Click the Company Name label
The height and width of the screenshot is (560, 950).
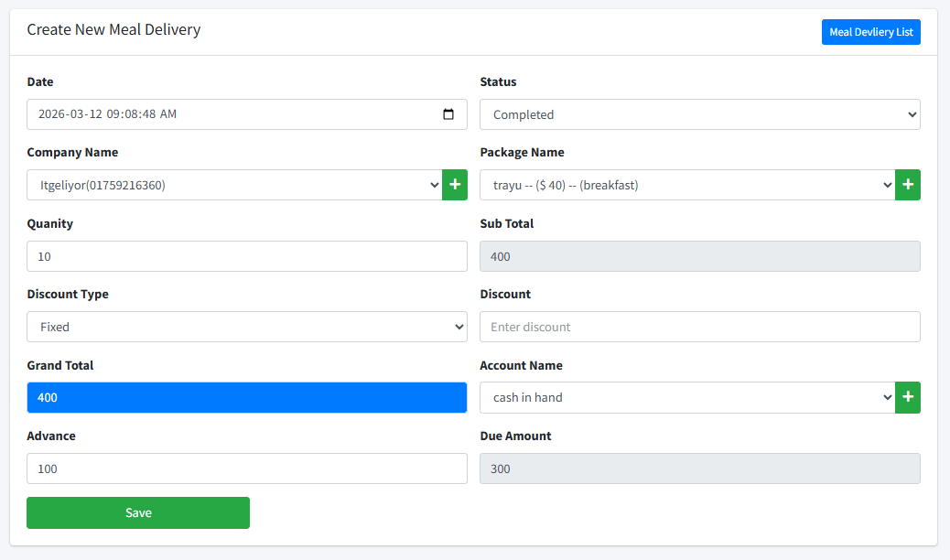[72, 153]
